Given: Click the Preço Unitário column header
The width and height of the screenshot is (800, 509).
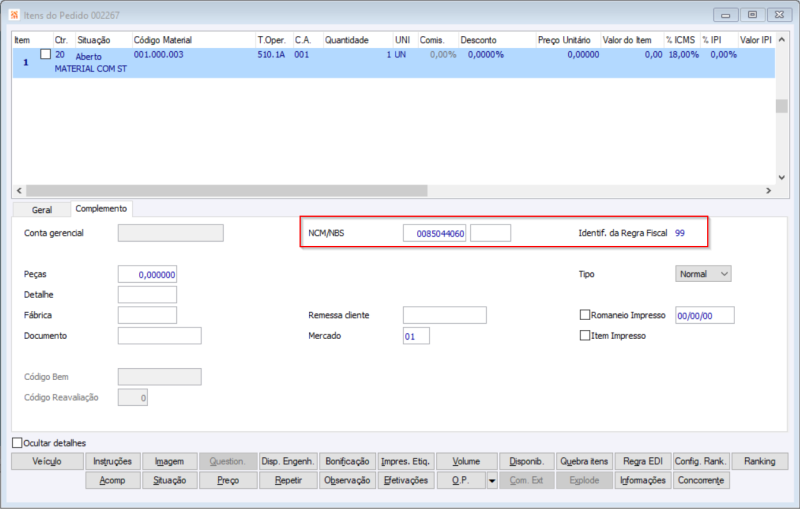Looking at the screenshot, I should point(568,40).
